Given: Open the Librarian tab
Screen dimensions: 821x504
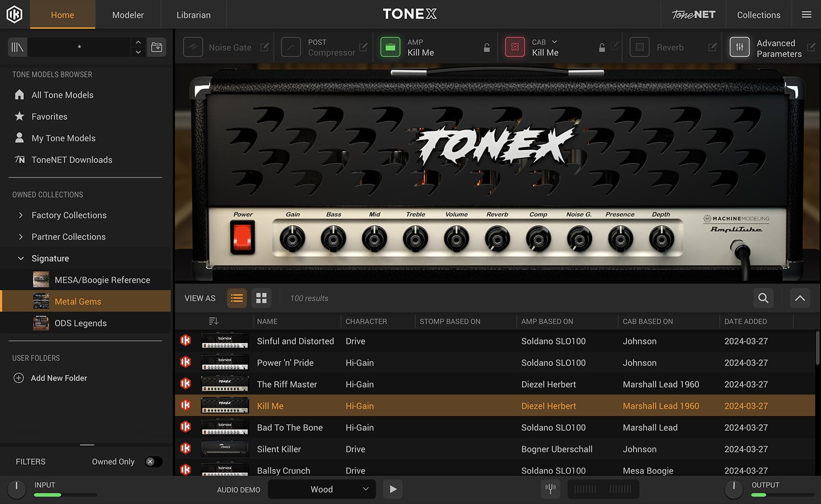Looking at the screenshot, I should click(193, 14).
